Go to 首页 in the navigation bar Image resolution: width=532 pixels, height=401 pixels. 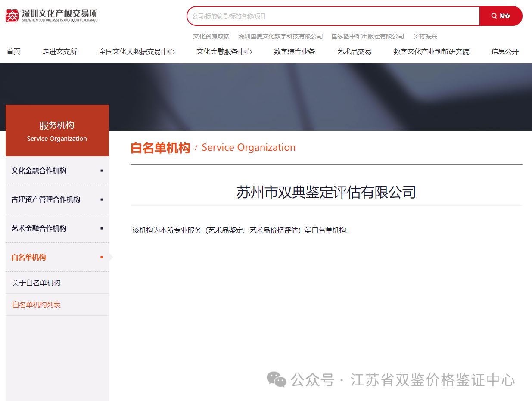pos(14,52)
